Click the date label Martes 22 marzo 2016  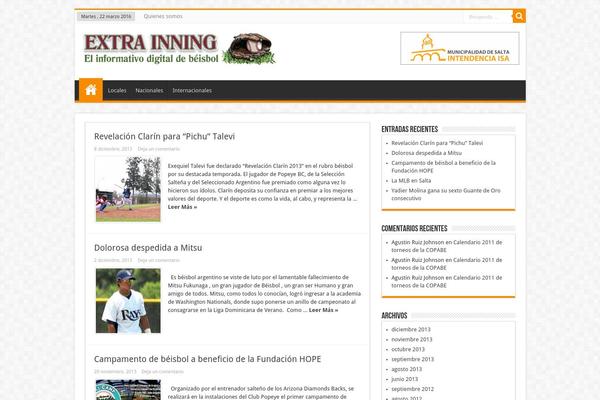click(106, 16)
